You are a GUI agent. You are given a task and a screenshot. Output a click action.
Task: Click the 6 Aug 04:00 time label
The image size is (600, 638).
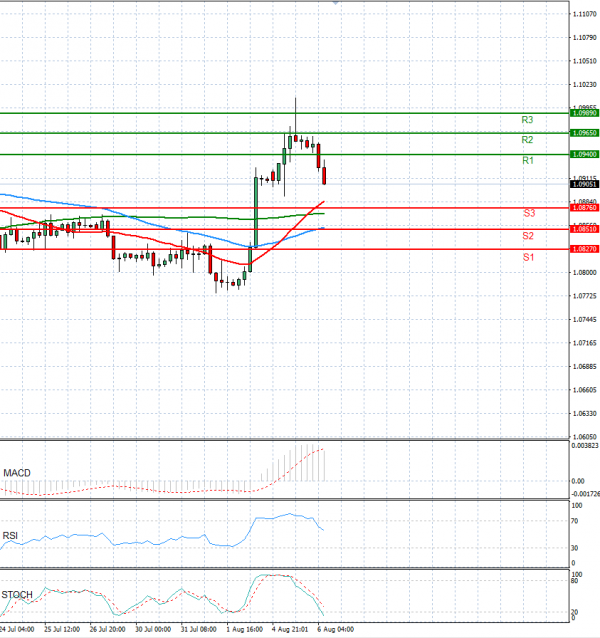pyautogui.click(x=336, y=629)
